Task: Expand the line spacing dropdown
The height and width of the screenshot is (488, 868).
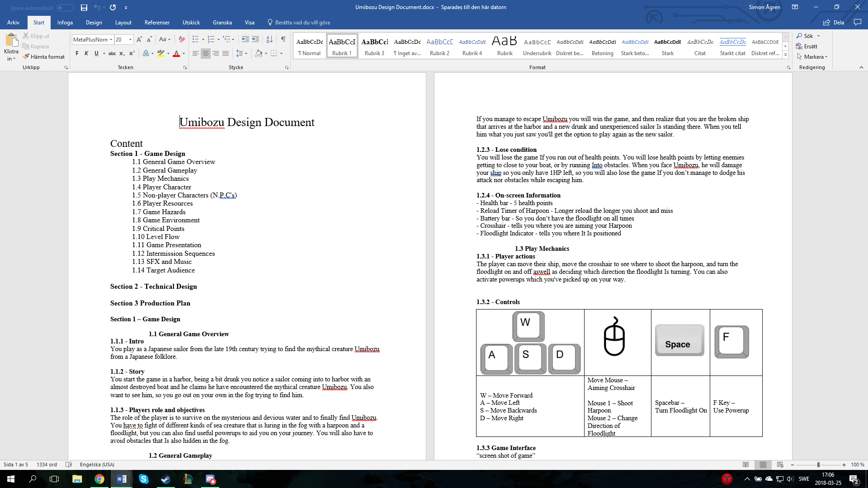Action: point(246,53)
